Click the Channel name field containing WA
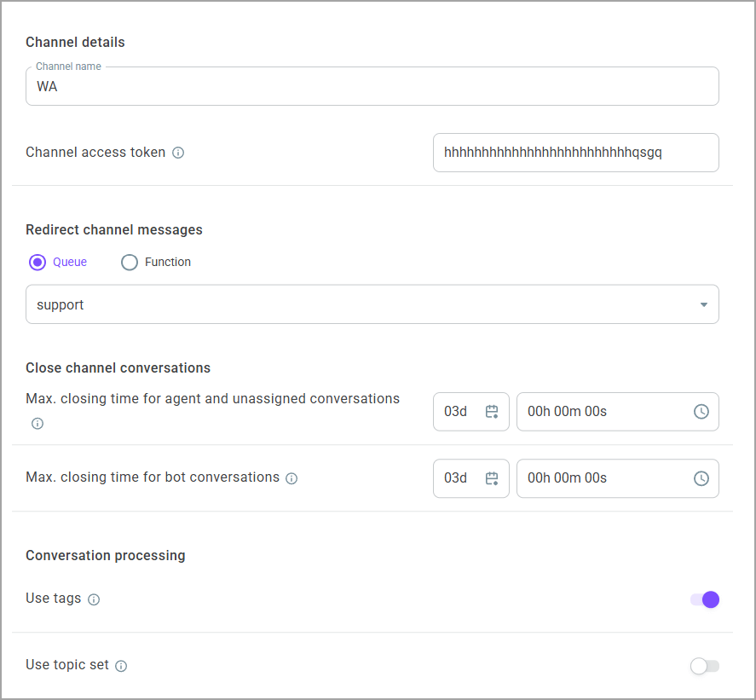 [372, 86]
